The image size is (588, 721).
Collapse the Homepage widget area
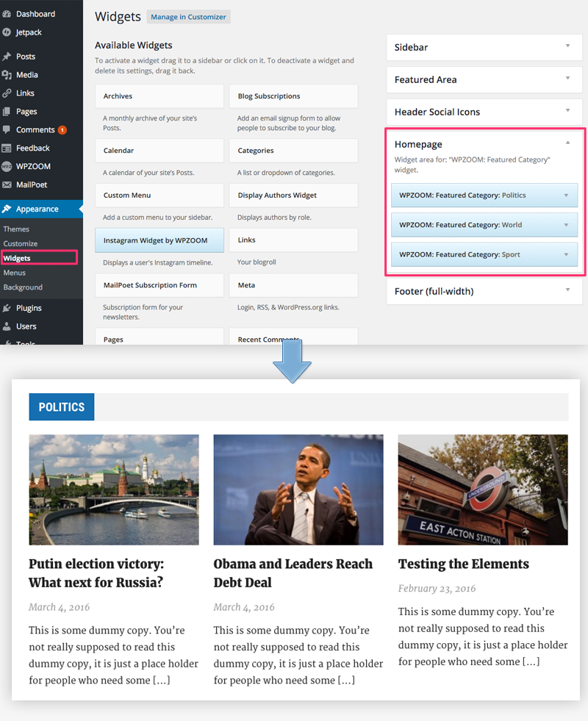567,143
